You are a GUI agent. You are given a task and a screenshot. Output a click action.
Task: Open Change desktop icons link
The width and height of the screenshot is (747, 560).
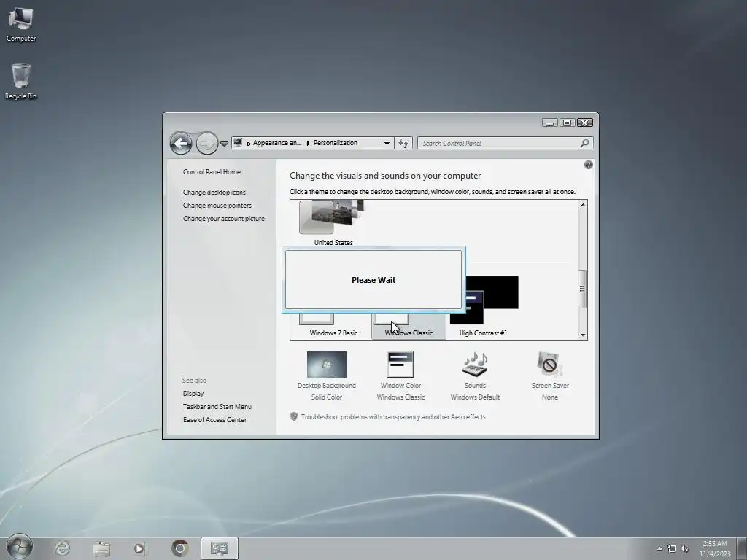[x=214, y=192]
